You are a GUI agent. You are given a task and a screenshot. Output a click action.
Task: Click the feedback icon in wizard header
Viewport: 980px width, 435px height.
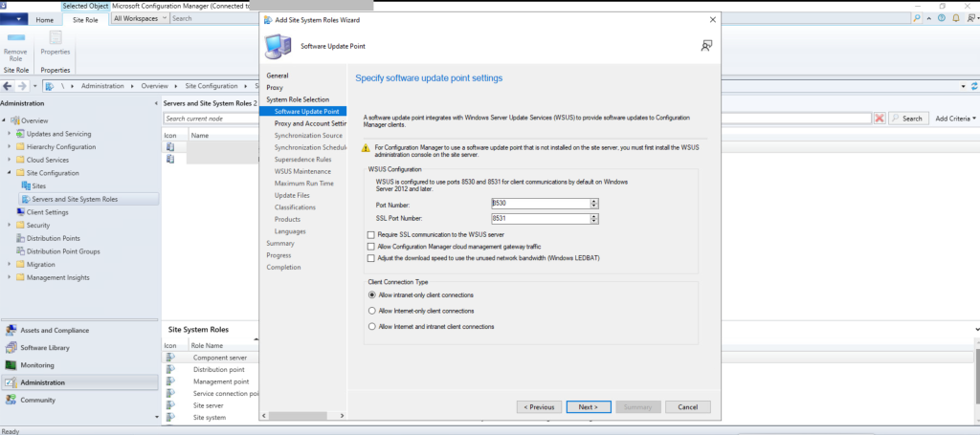(706, 45)
